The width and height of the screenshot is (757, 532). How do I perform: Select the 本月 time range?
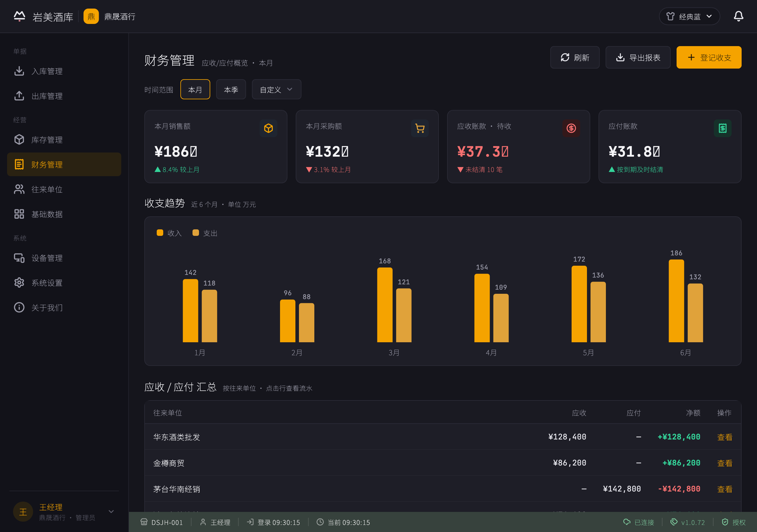tap(195, 89)
